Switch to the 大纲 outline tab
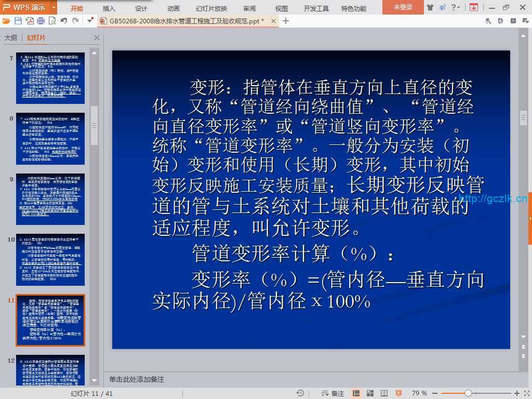This screenshot has height=399, width=532. click(x=11, y=38)
